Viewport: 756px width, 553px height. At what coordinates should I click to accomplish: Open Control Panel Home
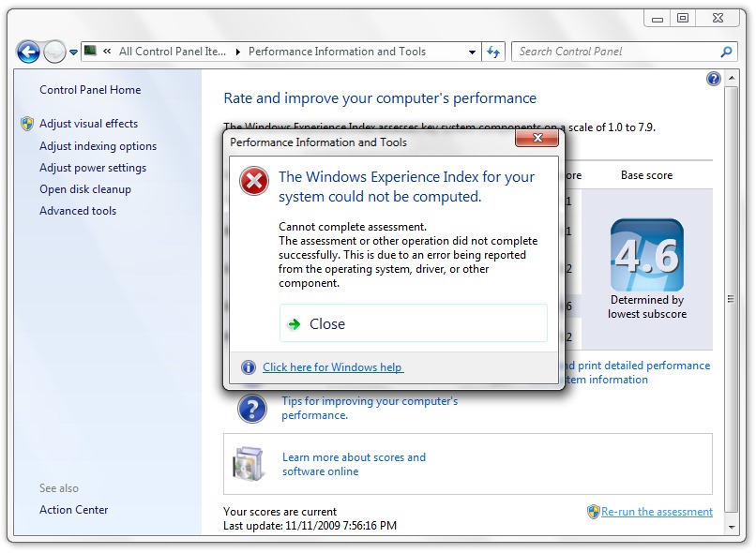click(x=90, y=90)
